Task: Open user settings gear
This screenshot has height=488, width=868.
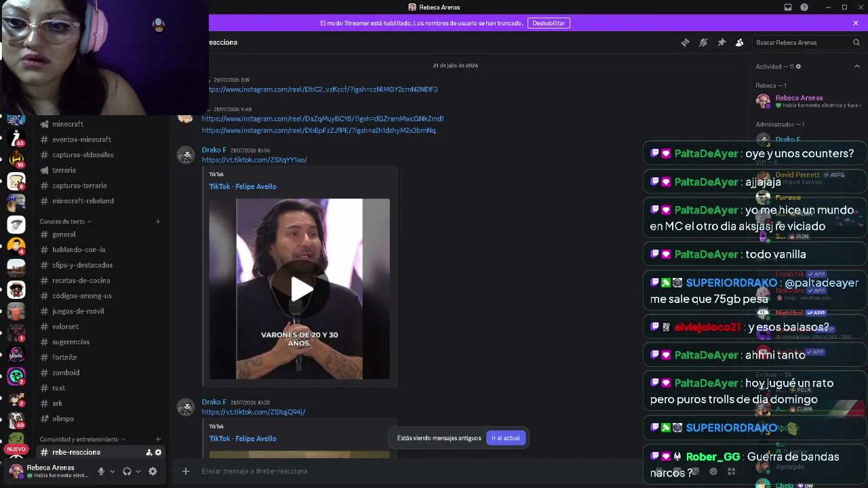Action: (153, 471)
